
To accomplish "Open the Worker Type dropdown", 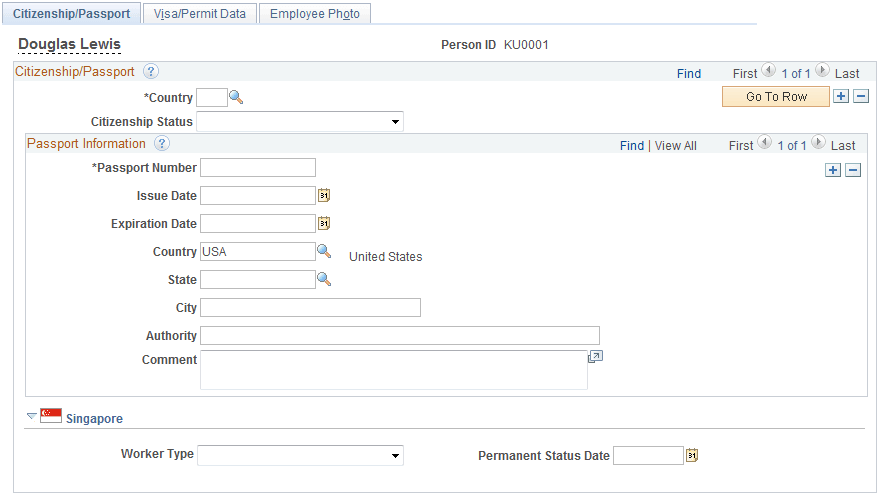I will click(300, 456).
